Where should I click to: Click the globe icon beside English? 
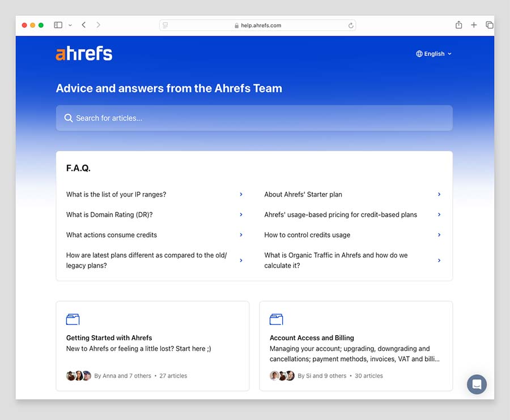(x=419, y=54)
